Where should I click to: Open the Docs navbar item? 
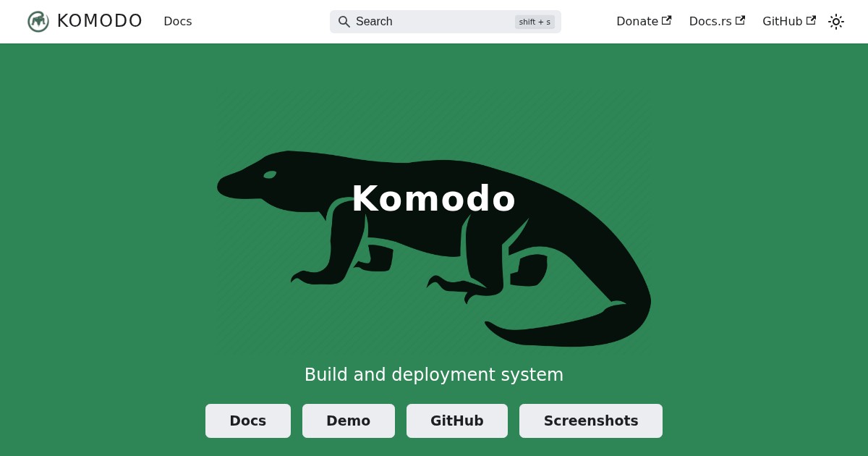point(178,22)
